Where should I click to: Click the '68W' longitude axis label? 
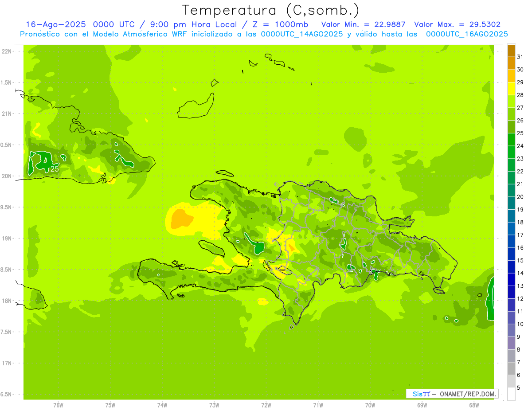click(474, 405)
